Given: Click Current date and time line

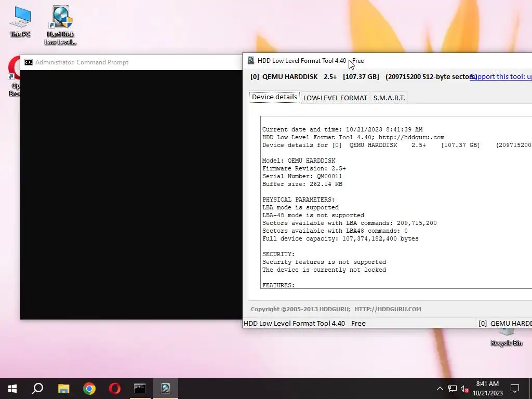Looking at the screenshot, I should pyautogui.click(x=342, y=129).
